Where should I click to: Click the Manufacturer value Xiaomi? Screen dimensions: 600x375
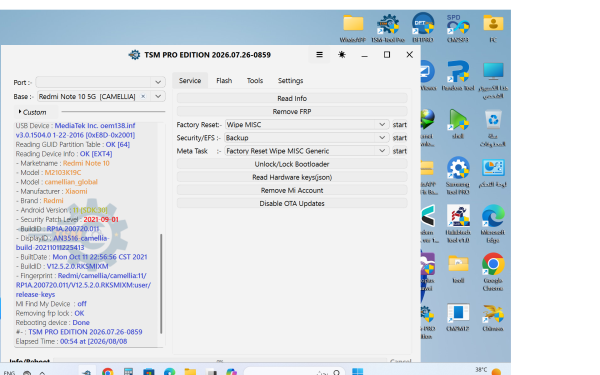[x=76, y=191]
